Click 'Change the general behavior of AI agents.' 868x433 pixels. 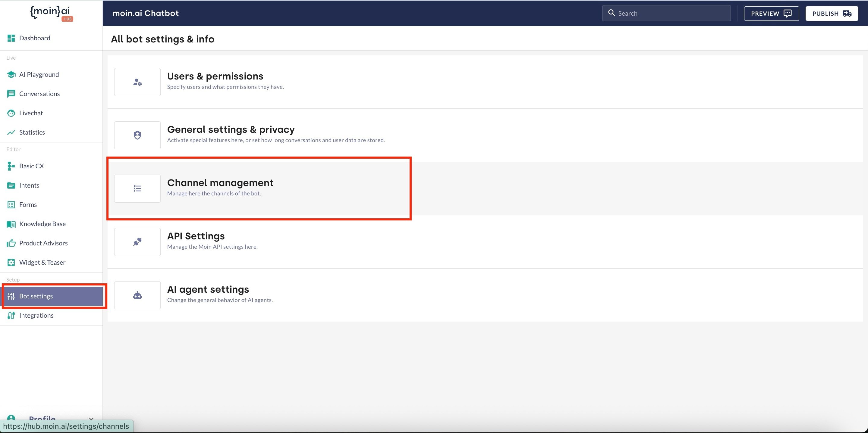[x=220, y=300]
